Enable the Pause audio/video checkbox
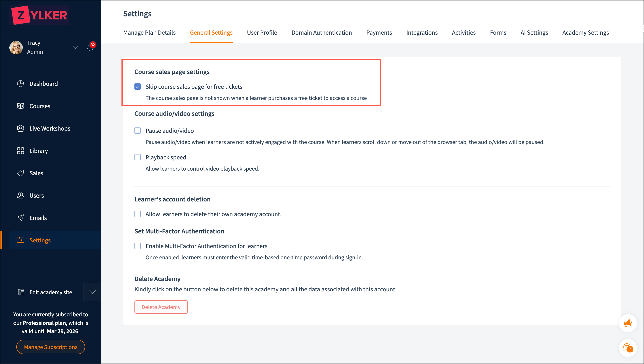 [x=138, y=131]
